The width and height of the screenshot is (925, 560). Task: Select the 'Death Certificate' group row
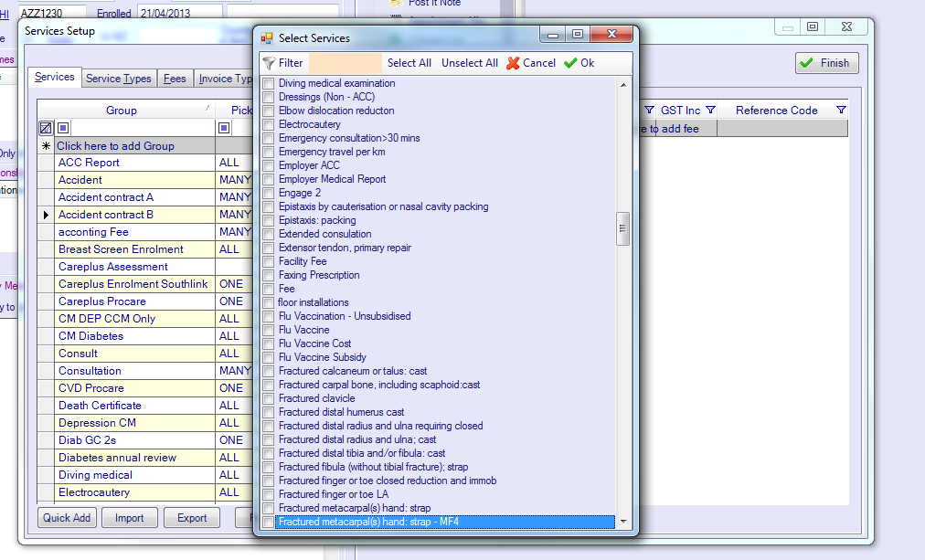[x=135, y=406]
